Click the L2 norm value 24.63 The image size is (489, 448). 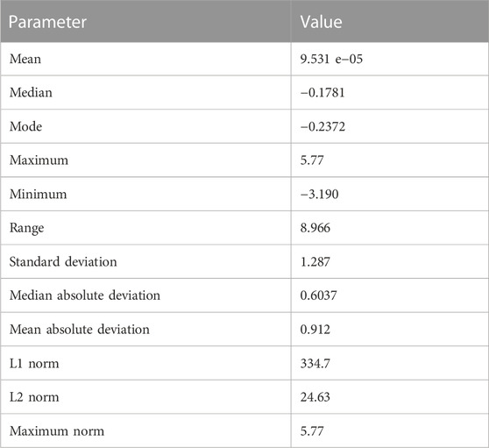[x=315, y=397]
